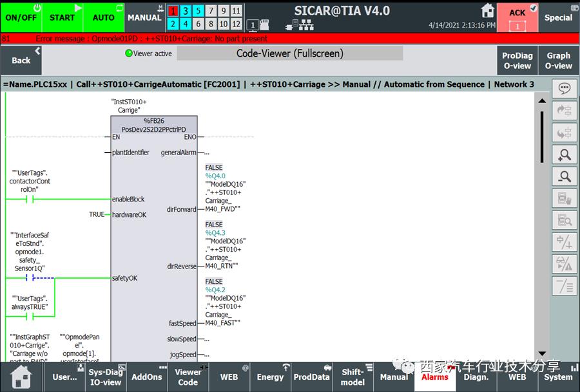Click the red error message bar
The width and height of the screenshot is (580, 392).
(x=290, y=39)
